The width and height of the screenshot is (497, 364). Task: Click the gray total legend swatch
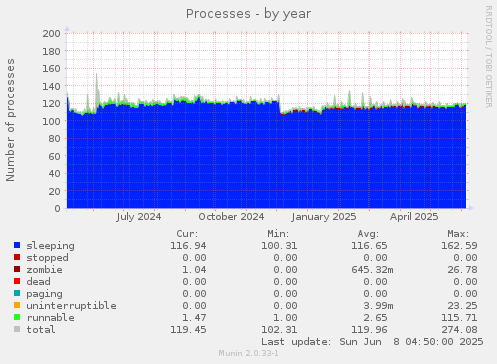(x=17, y=329)
